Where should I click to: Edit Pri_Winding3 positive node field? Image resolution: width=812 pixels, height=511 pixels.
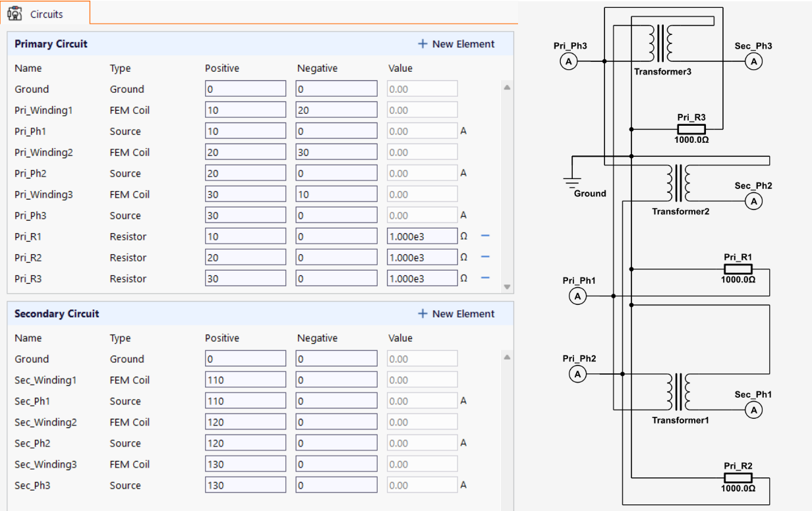click(x=246, y=194)
